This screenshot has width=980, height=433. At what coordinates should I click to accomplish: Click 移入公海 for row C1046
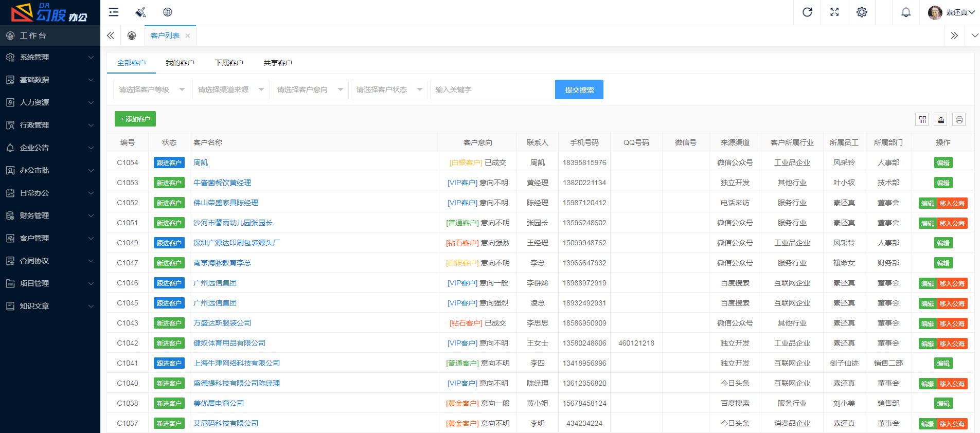[952, 283]
